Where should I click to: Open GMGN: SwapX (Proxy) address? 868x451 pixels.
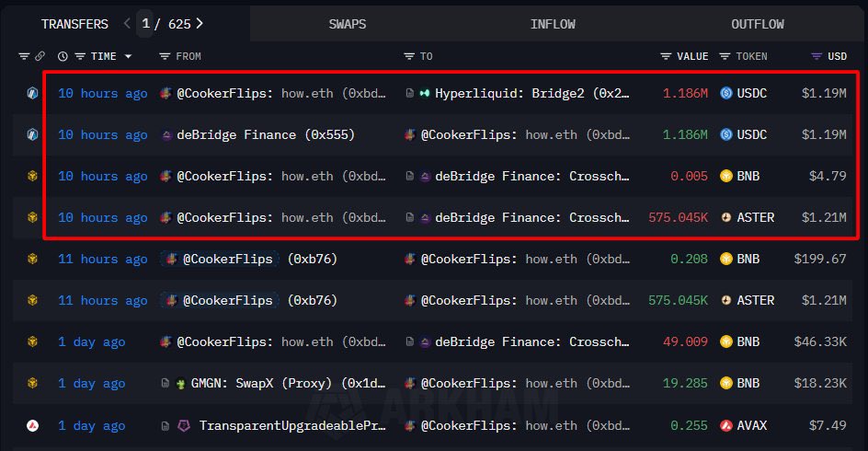(x=288, y=384)
